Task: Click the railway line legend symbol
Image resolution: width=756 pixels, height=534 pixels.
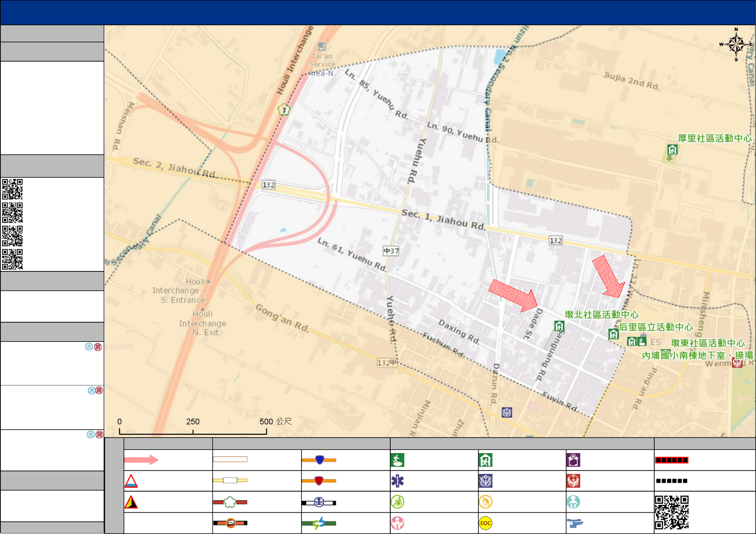Action: (x=319, y=502)
